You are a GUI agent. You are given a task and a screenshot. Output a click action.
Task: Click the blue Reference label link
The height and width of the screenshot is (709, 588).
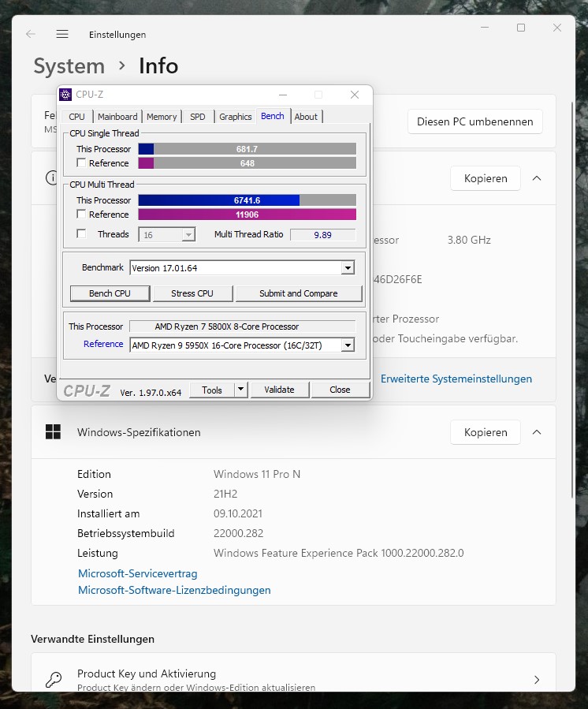tap(103, 344)
